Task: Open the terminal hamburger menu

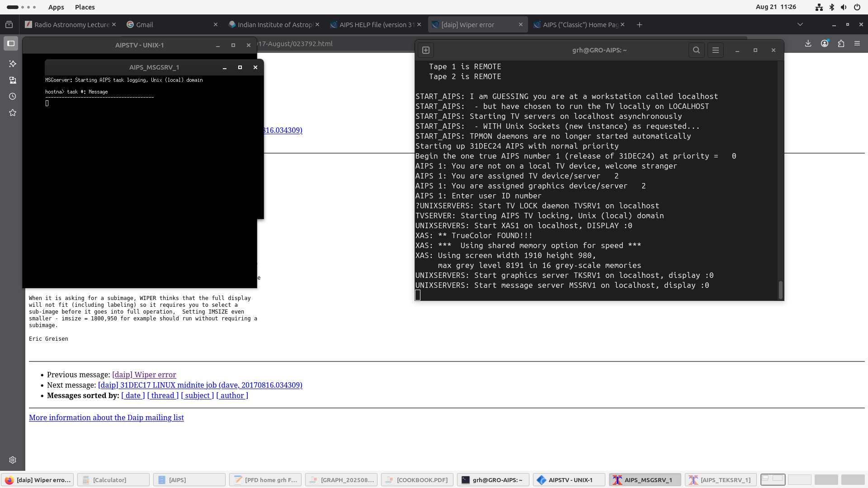Action: pos(715,50)
